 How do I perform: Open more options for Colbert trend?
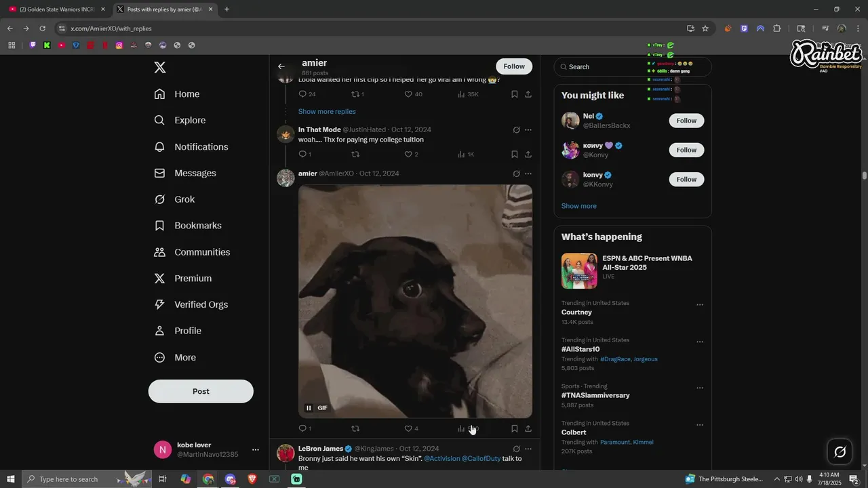pos(700,425)
